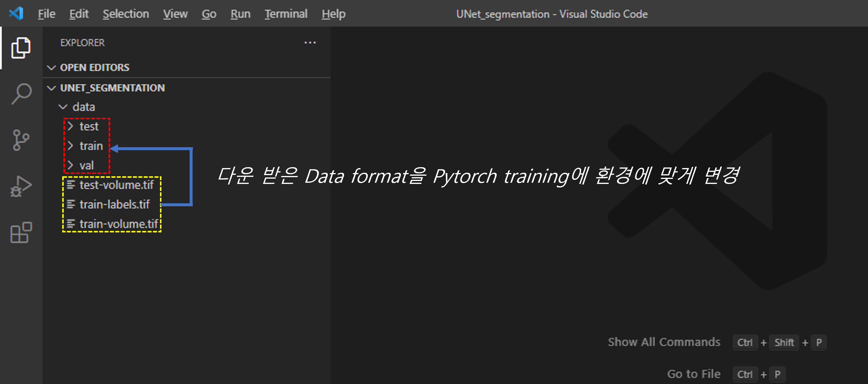Open the Terminal menu
The height and width of the screenshot is (384, 868).
click(x=286, y=14)
